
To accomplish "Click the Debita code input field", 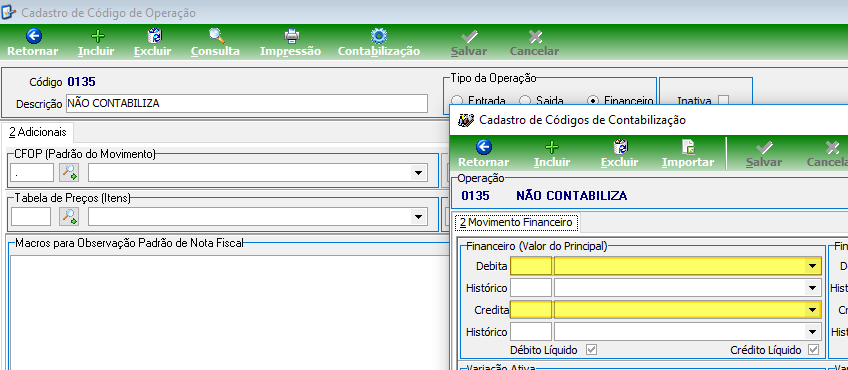I will (531, 266).
